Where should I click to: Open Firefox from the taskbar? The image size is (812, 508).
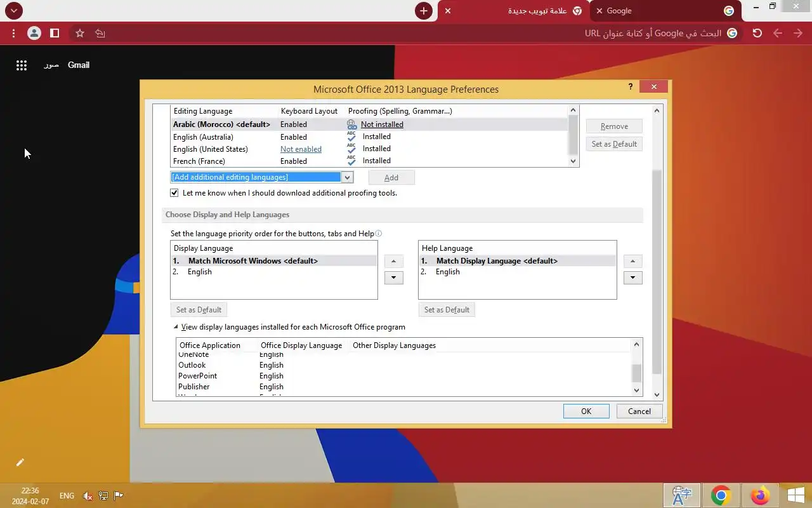click(x=759, y=495)
